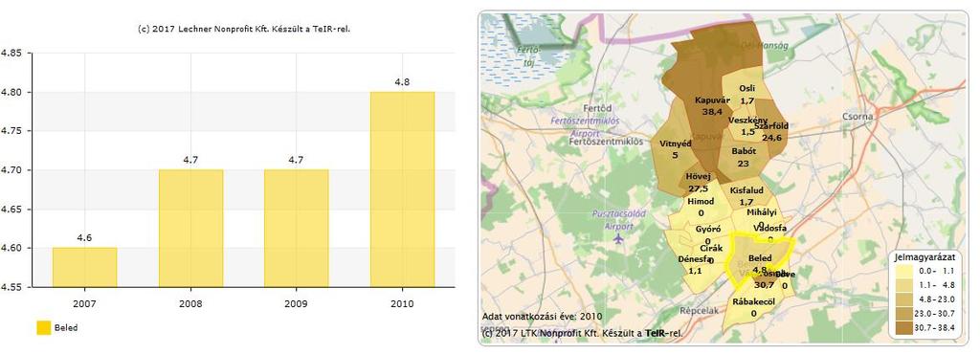Click the 2010 x-axis label
Screen dimensions: 980x354
point(403,303)
